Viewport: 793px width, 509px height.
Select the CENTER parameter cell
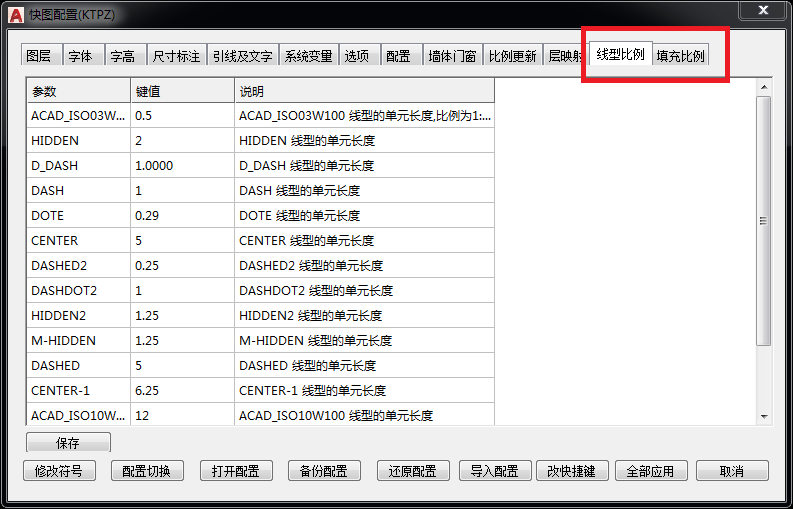[78, 240]
